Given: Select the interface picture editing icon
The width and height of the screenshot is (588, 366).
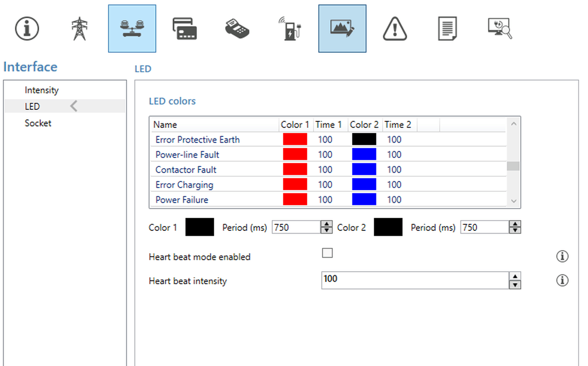Looking at the screenshot, I should [x=342, y=29].
